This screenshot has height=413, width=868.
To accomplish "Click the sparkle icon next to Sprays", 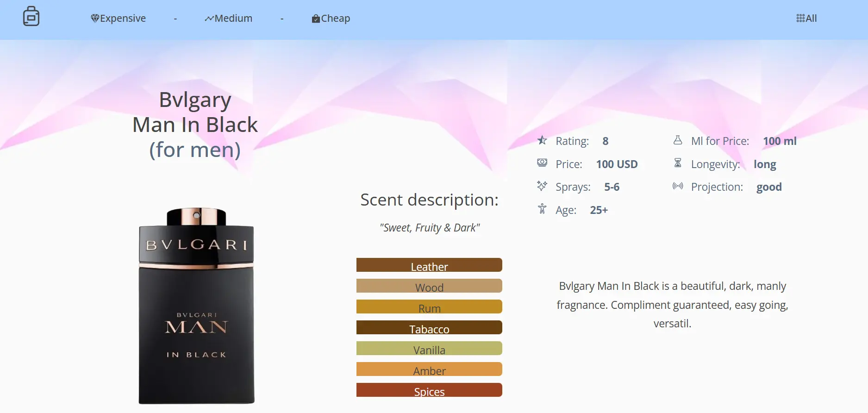I will tap(542, 186).
